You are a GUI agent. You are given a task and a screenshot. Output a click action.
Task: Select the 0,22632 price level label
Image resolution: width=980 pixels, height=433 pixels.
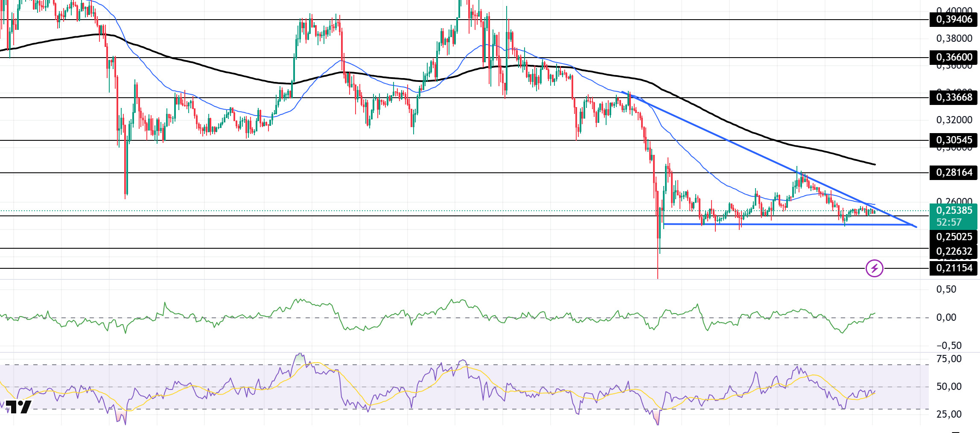tap(954, 251)
